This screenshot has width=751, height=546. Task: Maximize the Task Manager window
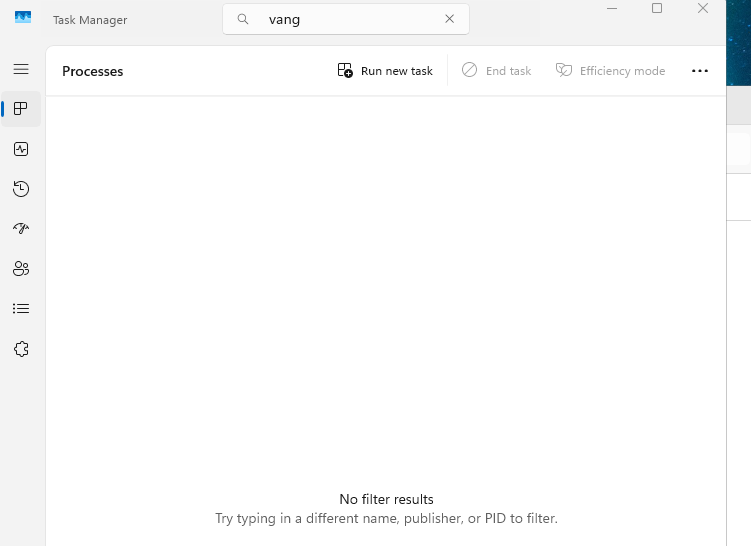click(x=657, y=9)
